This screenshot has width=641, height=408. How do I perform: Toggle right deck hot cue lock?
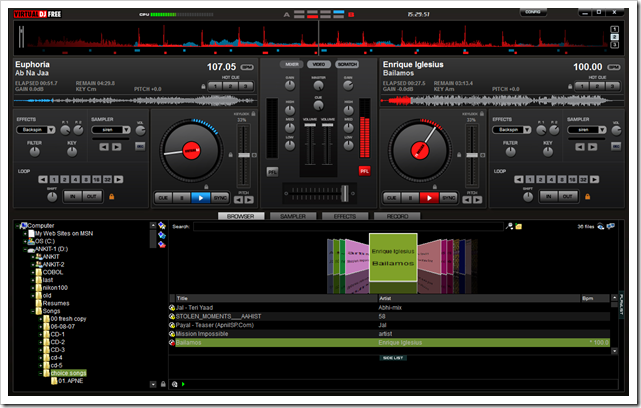pyautogui.click(x=570, y=86)
